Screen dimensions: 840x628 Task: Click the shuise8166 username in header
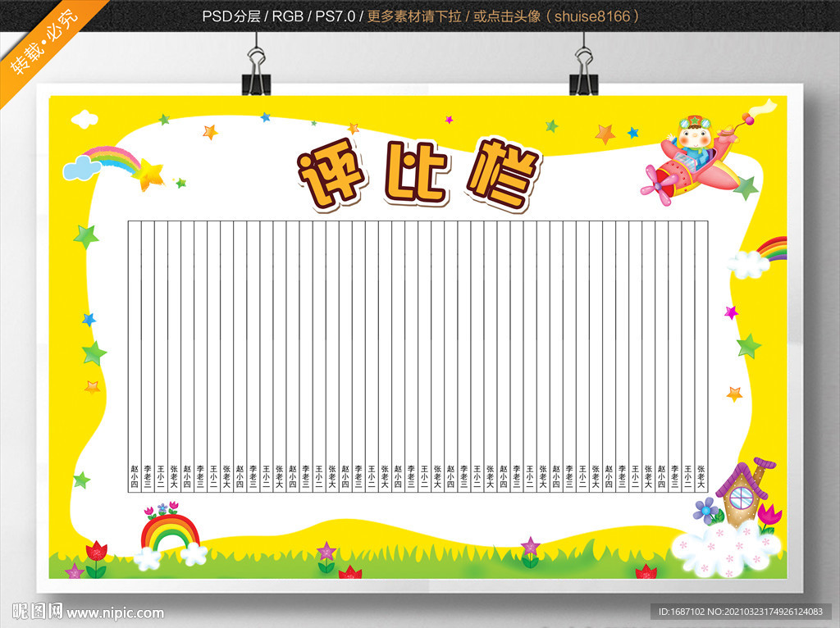(592, 16)
